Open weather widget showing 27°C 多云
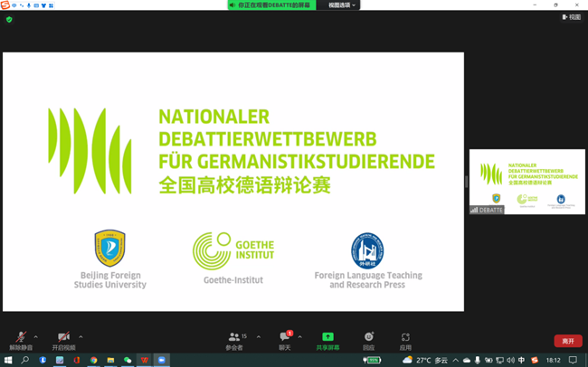 pos(425,361)
